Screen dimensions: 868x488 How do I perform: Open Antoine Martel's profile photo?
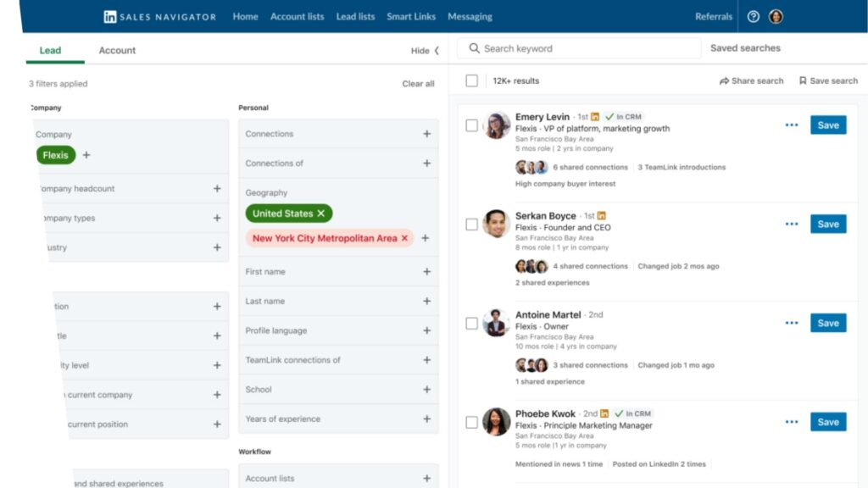click(496, 323)
